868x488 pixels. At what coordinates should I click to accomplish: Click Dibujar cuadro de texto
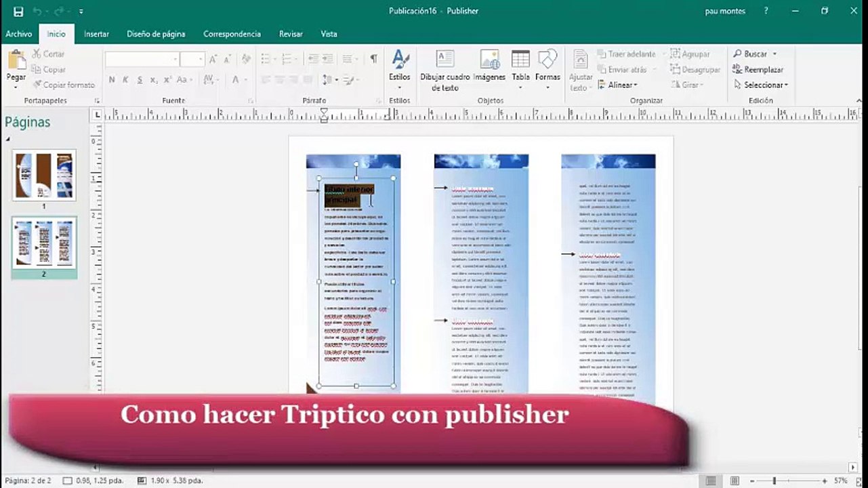pyautogui.click(x=445, y=70)
